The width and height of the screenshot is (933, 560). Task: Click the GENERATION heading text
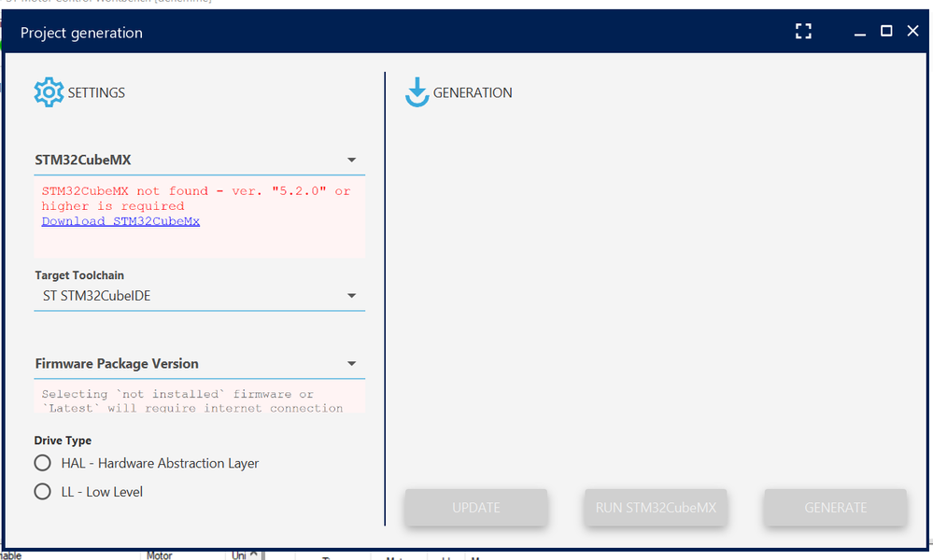pos(473,92)
